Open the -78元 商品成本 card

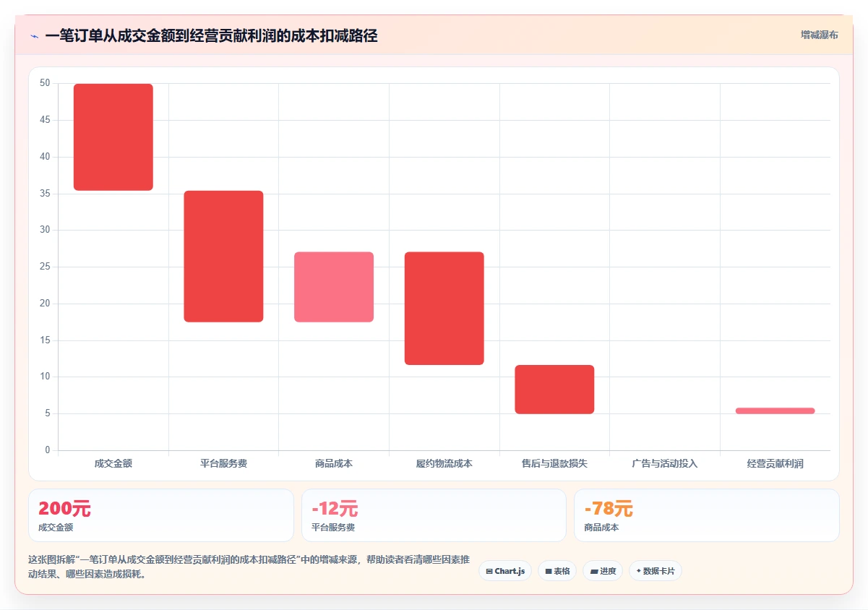(x=707, y=515)
